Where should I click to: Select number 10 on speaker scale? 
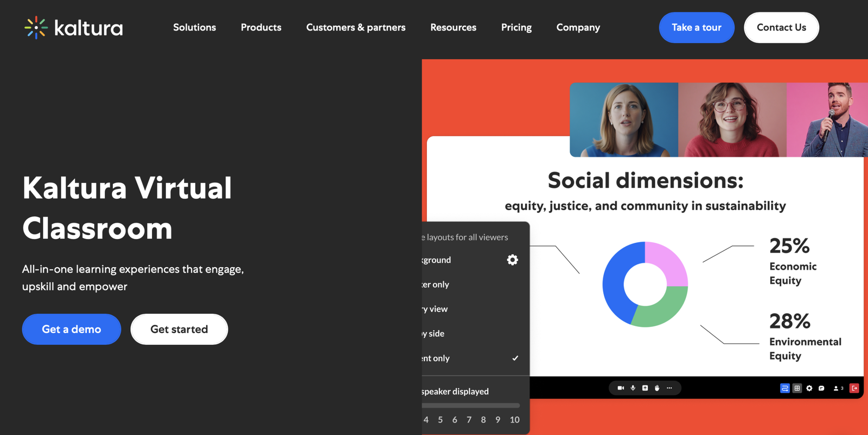point(515,420)
